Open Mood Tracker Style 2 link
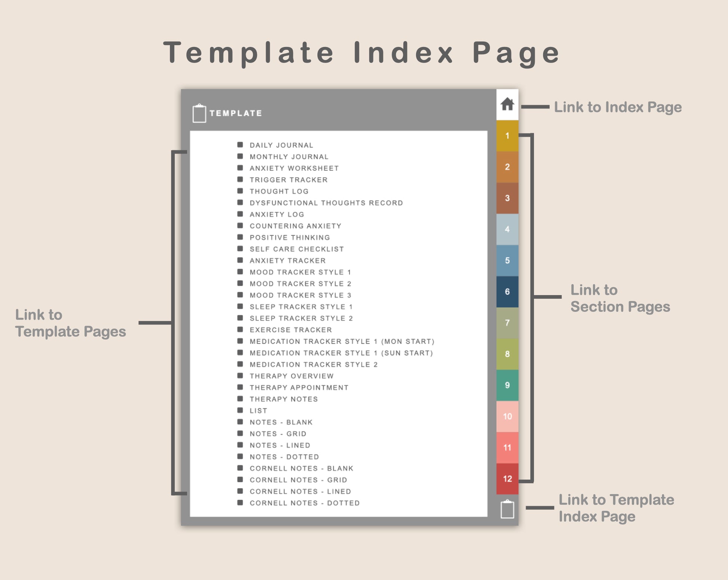This screenshot has width=728, height=580. click(300, 284)
